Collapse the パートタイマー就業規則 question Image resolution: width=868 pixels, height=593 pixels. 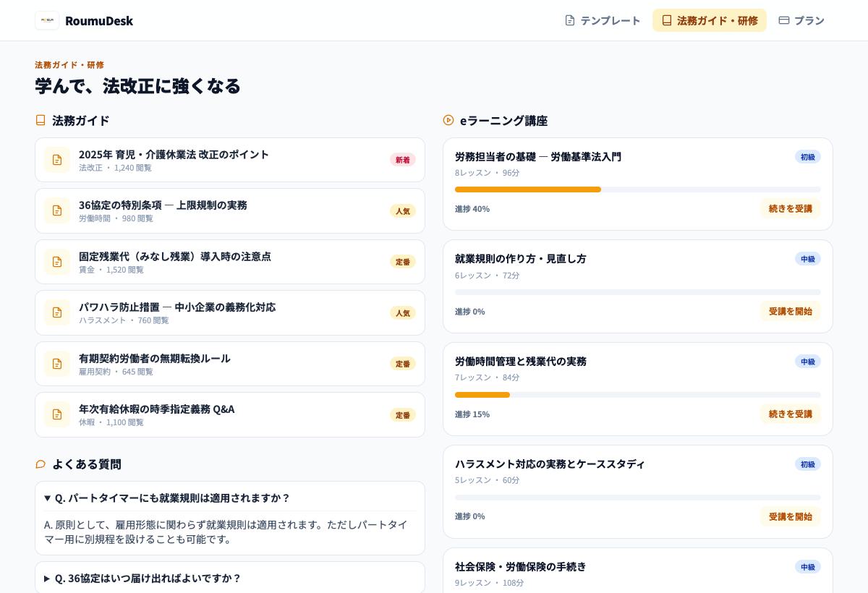pos(230,498)
